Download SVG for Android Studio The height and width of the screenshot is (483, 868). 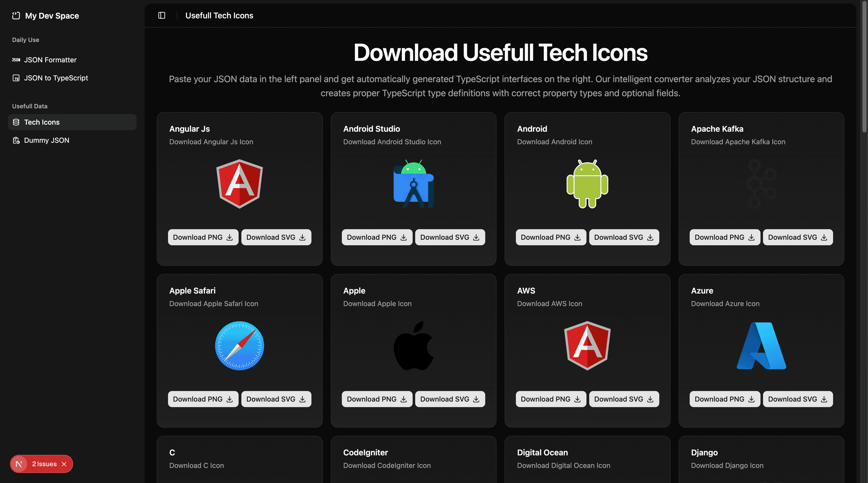(x=450, y=237)
